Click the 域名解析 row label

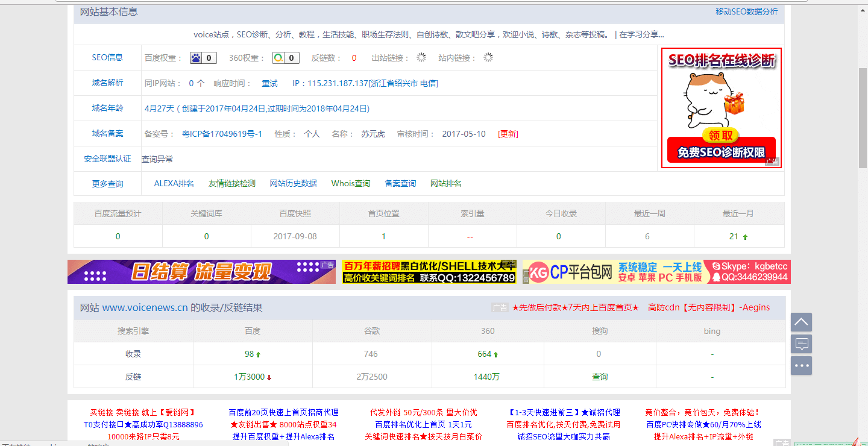[x=107, y=83]
